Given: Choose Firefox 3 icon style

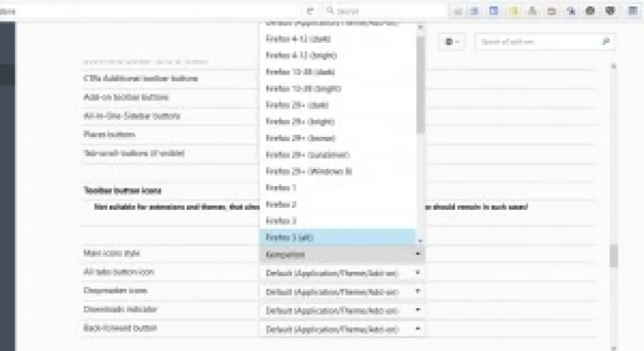Looking at the screenshot, I should pyautogui.click(x=338, y=221).
